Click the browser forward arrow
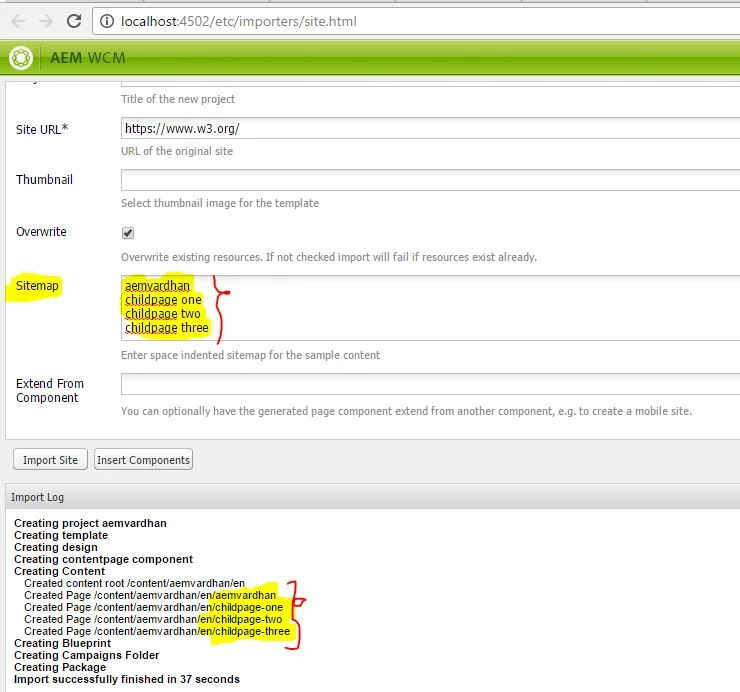 (x=46, y=21)
